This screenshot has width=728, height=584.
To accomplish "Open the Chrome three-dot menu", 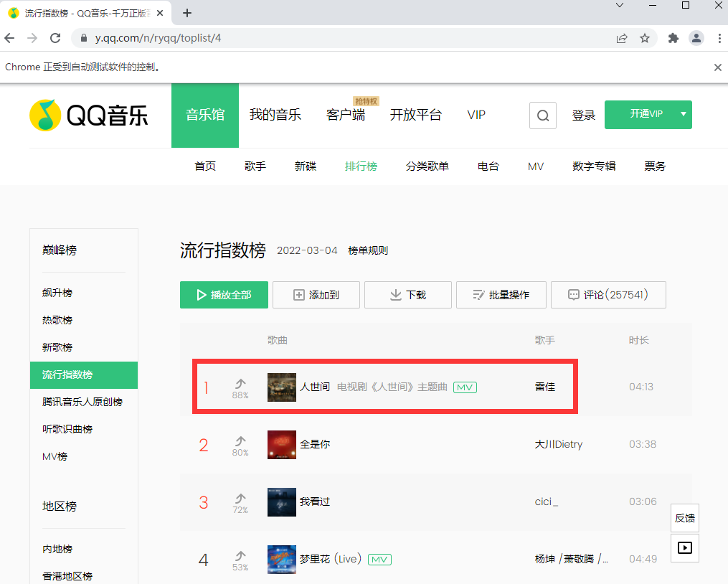I will 719,38.
